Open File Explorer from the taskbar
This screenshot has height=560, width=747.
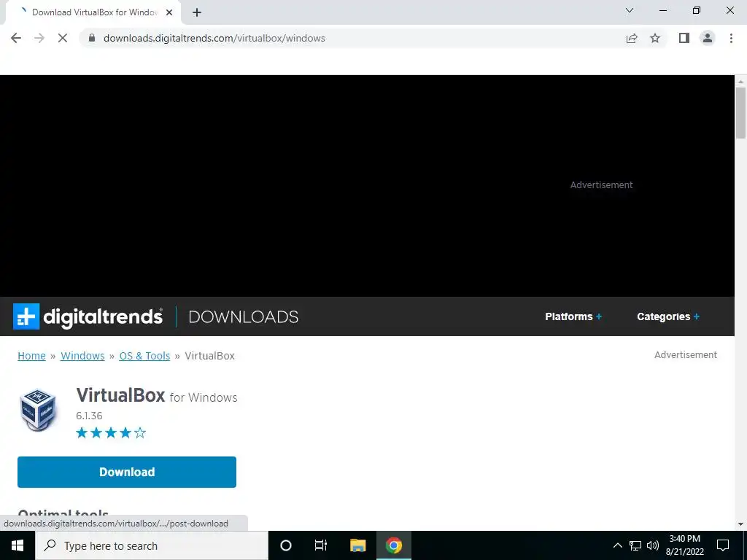(357, 545)
